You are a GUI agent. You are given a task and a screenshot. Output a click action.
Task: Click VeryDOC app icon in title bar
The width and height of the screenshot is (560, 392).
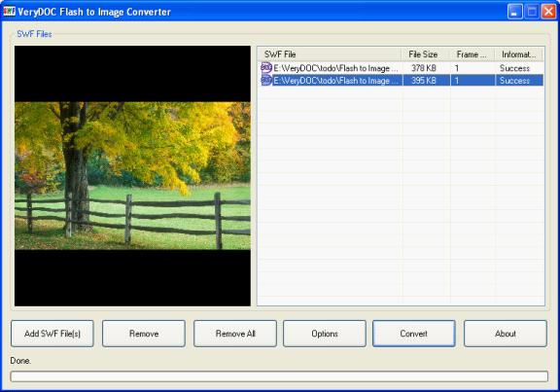click(x=10, y=12)
